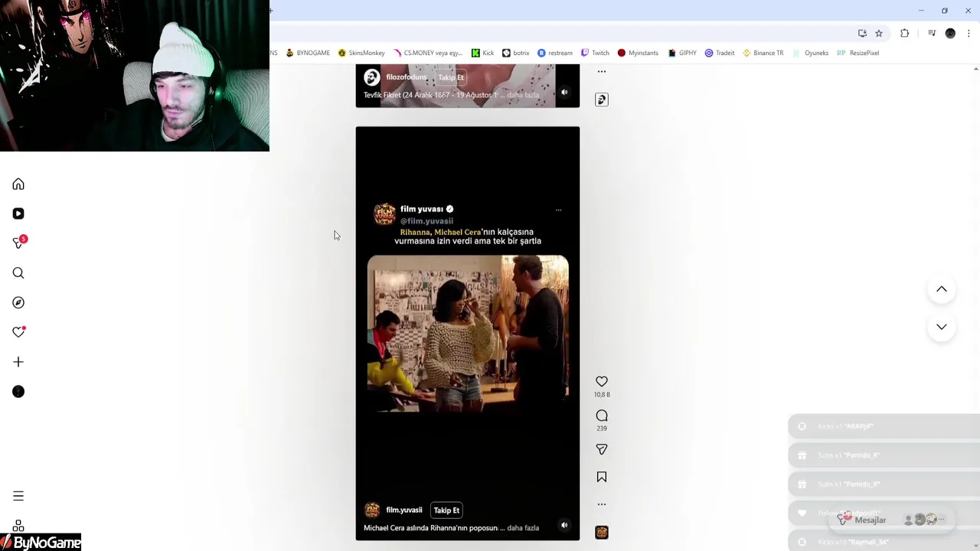The image size is (980, 551).
Task: Play the Rihanna Michael Cera video
Action: click(468, 334)
